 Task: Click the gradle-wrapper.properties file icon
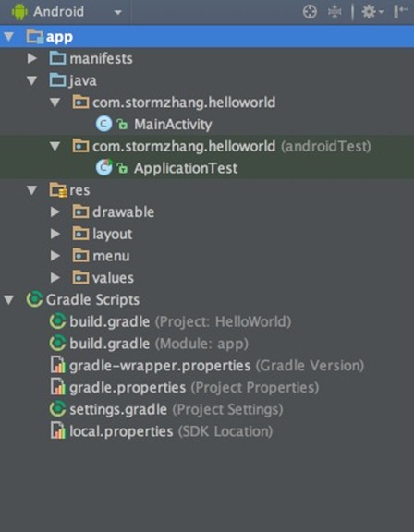57,365
